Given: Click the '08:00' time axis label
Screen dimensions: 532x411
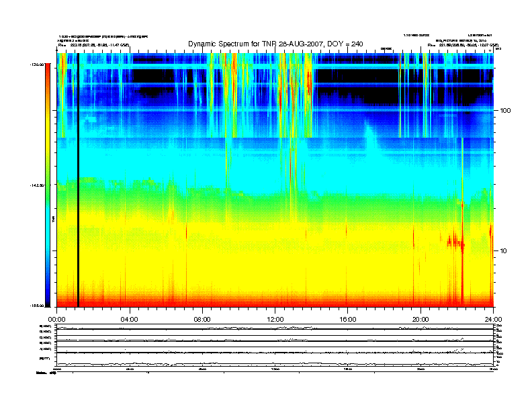Looking at the screenshot, I should [202, 320].
